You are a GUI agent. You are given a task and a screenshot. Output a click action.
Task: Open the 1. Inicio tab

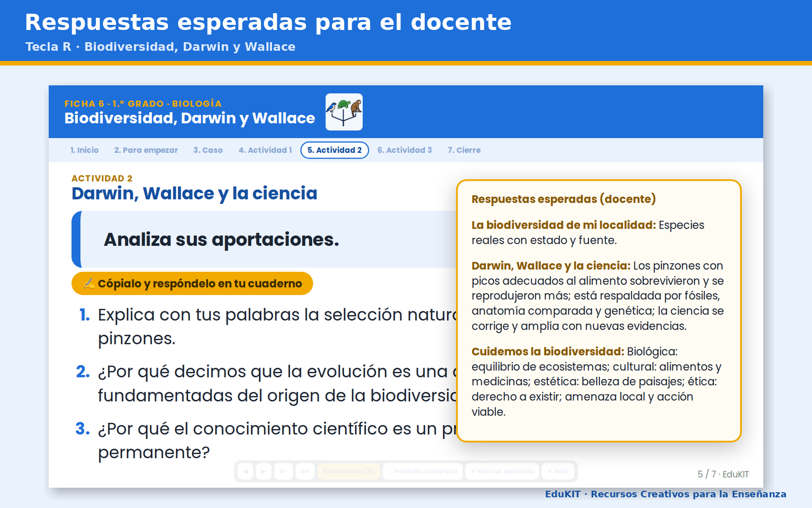pyautogui.click(x=84, y=150)
